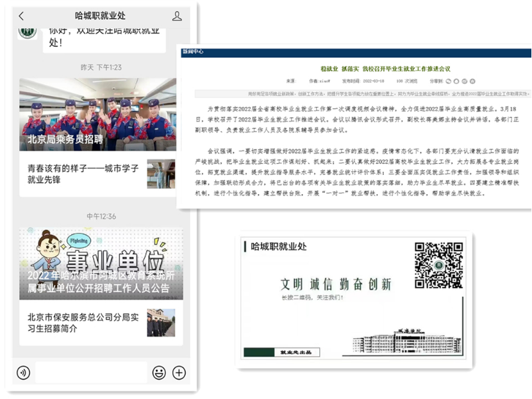Click the third share icon after 分享到
The width and height of the screenshot is (532, 399).
(x=465, y=81)
